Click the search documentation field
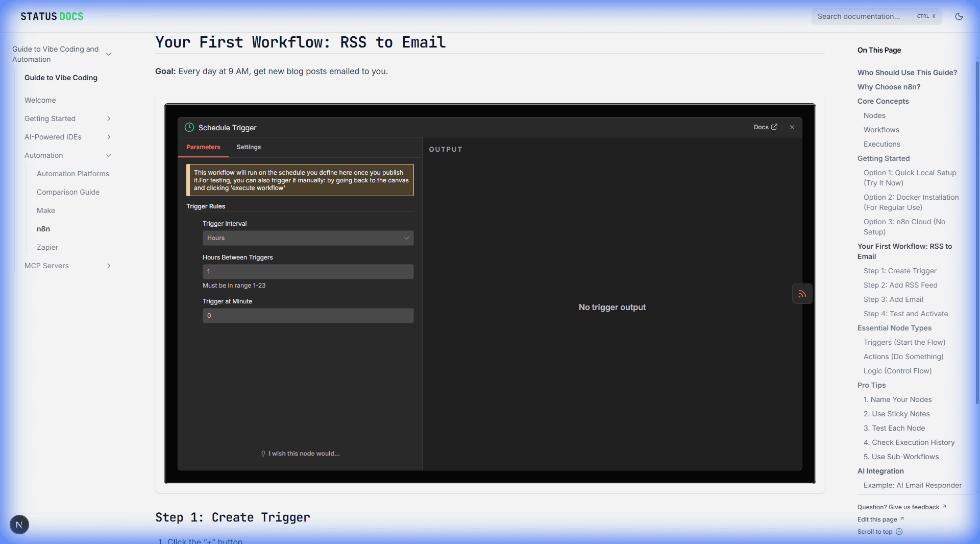 (868, 16)
